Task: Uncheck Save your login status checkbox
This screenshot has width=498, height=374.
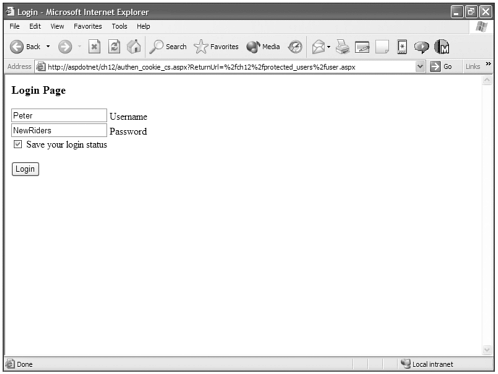Action: [x=18, y=144]
